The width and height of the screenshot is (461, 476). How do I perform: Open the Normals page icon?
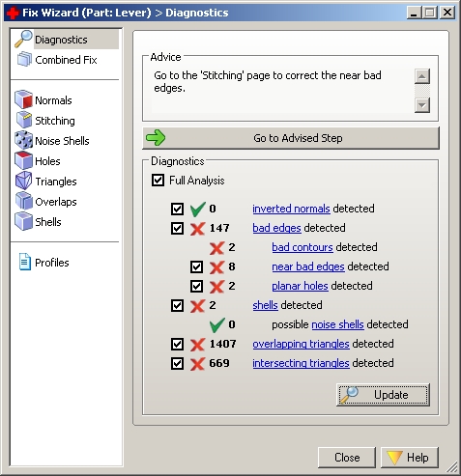[23, 99]
